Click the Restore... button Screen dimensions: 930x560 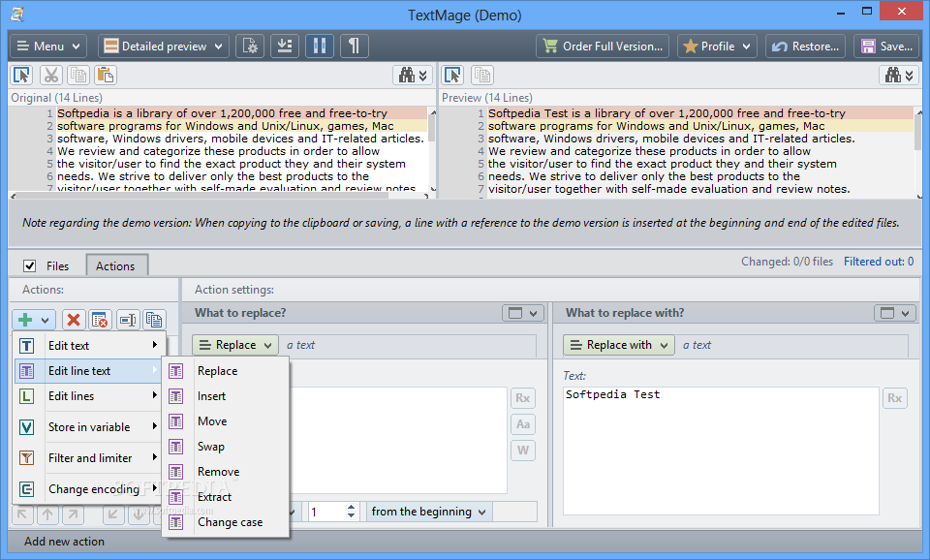tap(807, 47)
